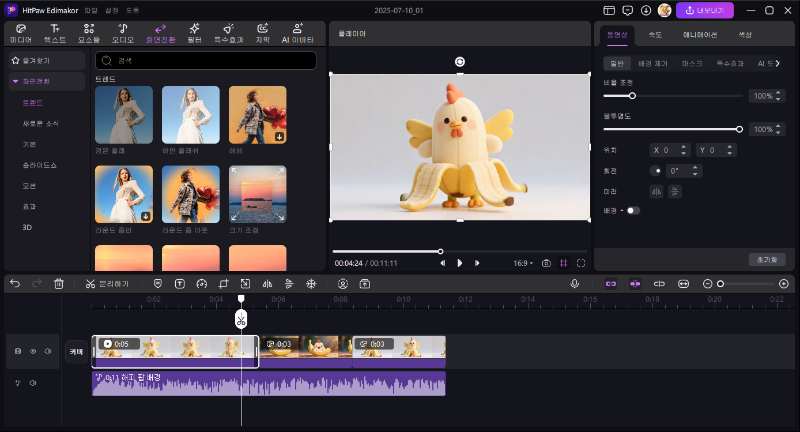The height and width of the screenshot is (432, 800).
Task: Select the 배경 제거 sub-tab
Action: pos(653,63)
